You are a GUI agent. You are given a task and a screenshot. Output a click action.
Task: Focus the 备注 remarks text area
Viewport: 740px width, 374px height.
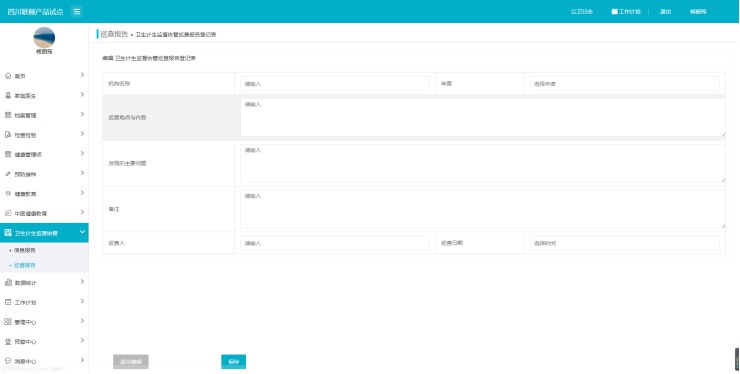(x=483, y=209)
